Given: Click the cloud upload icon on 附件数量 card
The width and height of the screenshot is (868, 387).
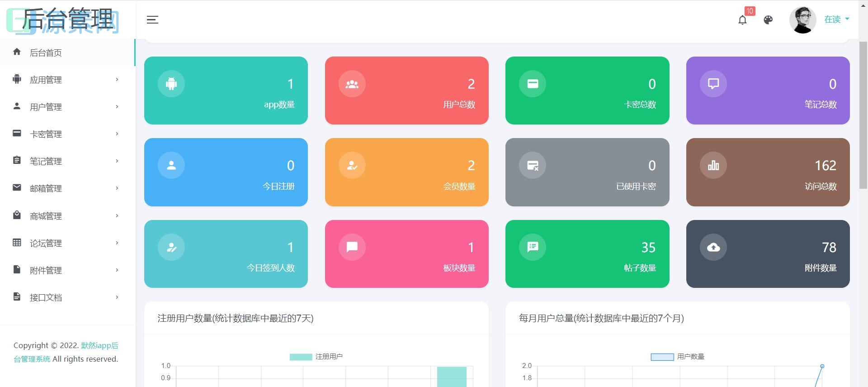Looking at the screenshot, I should point(713,247).
